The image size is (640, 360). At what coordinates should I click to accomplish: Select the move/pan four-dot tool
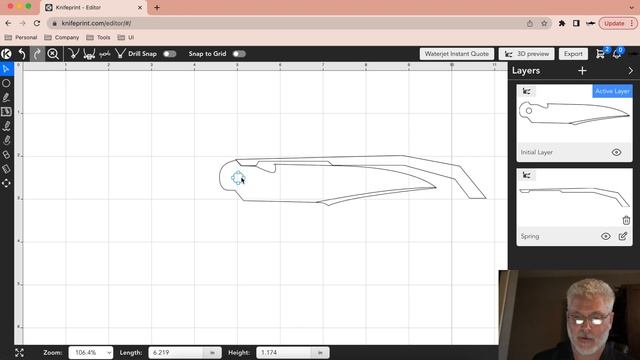click(x=6, y=183)
